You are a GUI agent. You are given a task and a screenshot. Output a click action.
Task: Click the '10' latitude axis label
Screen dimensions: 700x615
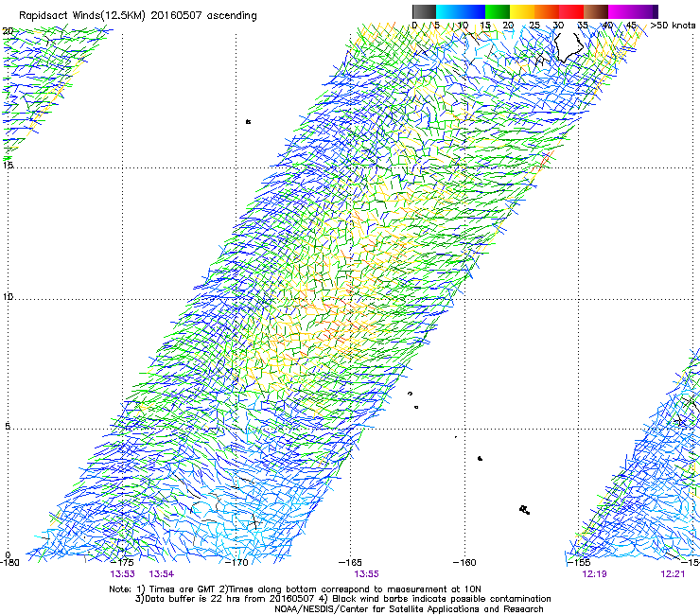point(8,296)
